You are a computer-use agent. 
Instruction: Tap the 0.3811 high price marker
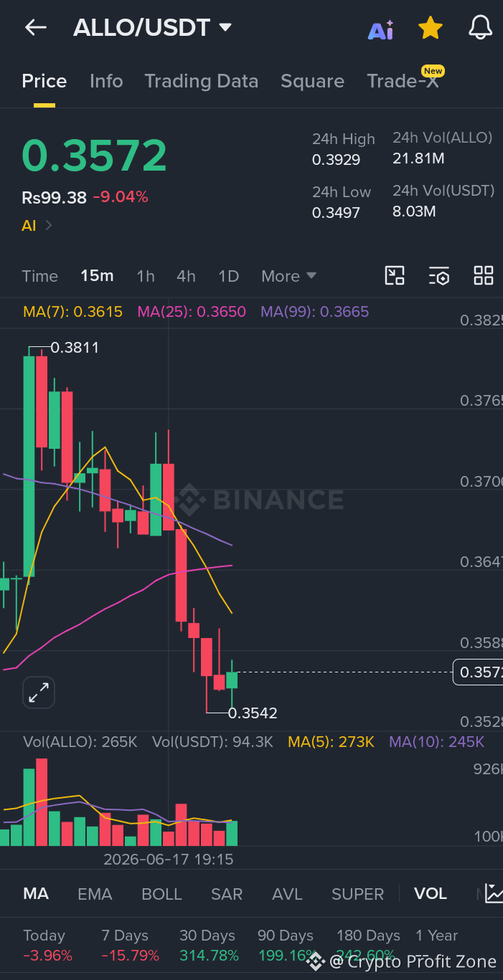coord(75,348)
